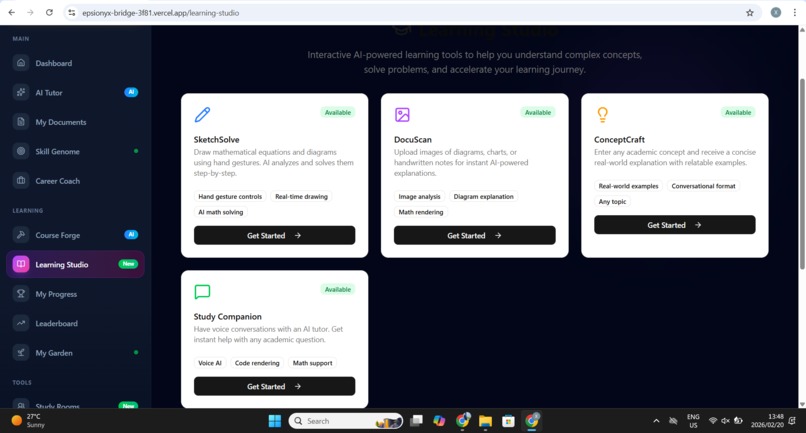The height and width of the screenshot is (433, 806).
Task: Click the ConceptCraft lightbulb icon
Action: tap(602, 114)
